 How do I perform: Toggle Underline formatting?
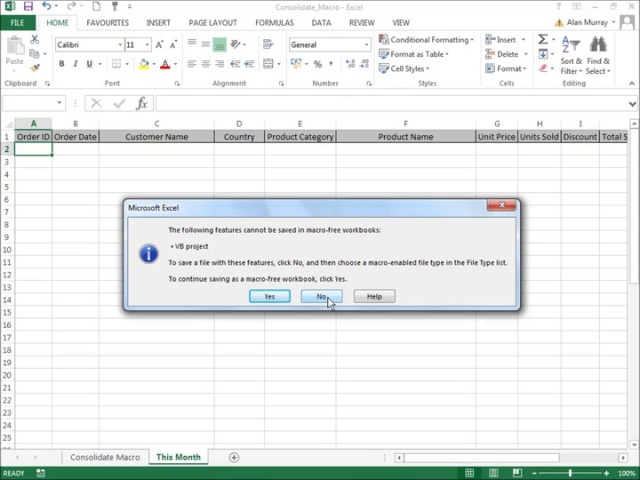pyautogui.click(x=89, y=64)
